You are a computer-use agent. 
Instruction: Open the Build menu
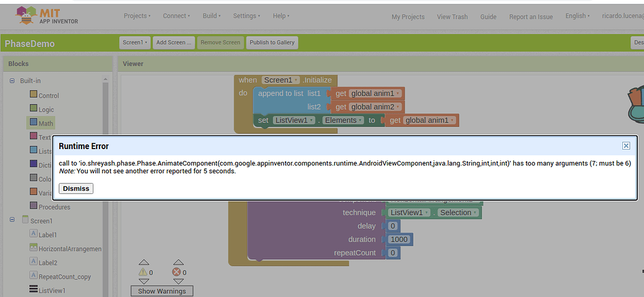coord(212,16)
